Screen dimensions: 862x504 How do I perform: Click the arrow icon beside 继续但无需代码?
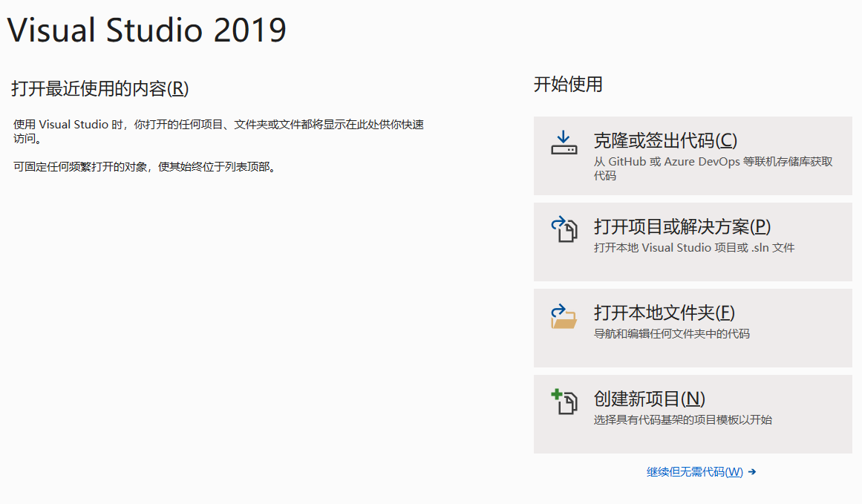tap(752, 471)
